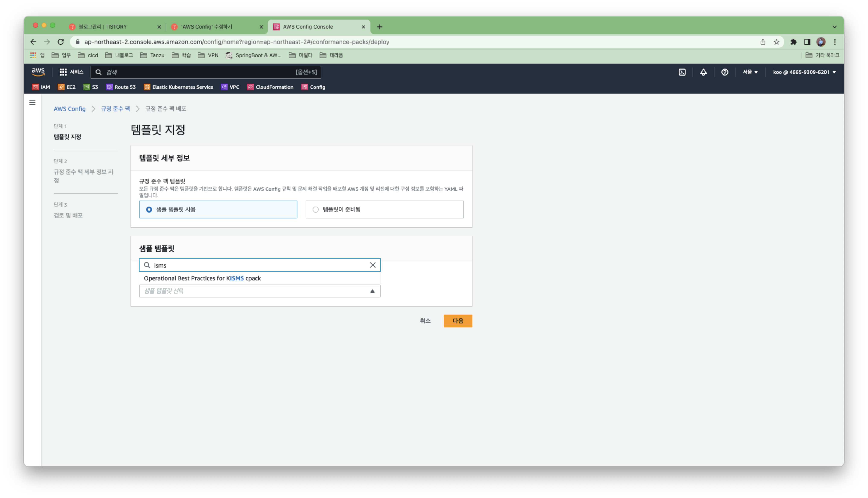Open the notifications bell icon

point(703,72)
